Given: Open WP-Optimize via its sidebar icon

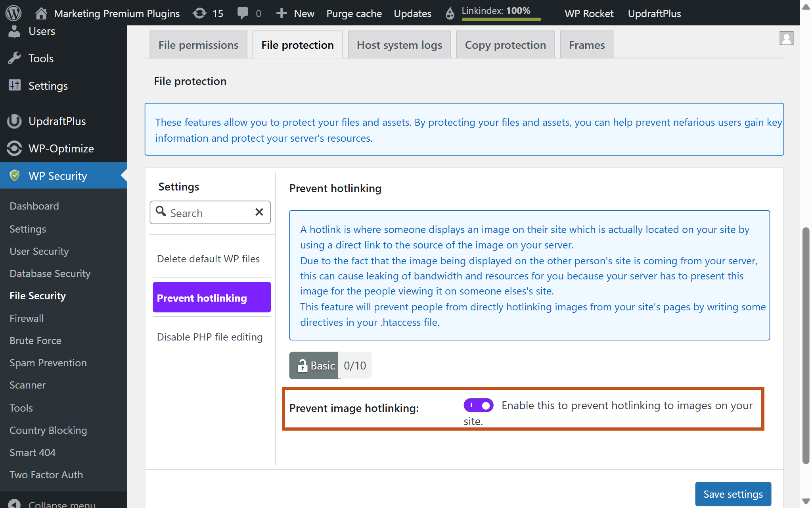Looking at the screenshot, I should (x=14, y=148).
